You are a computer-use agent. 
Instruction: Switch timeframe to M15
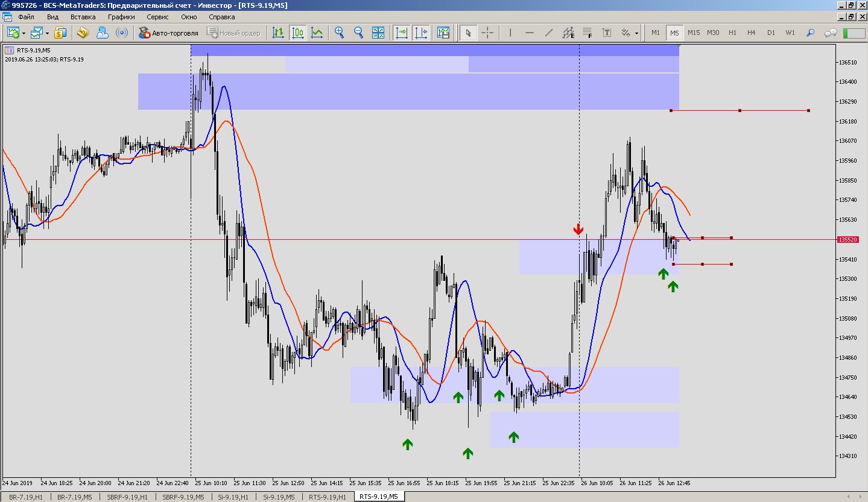(x=694, y=33)
